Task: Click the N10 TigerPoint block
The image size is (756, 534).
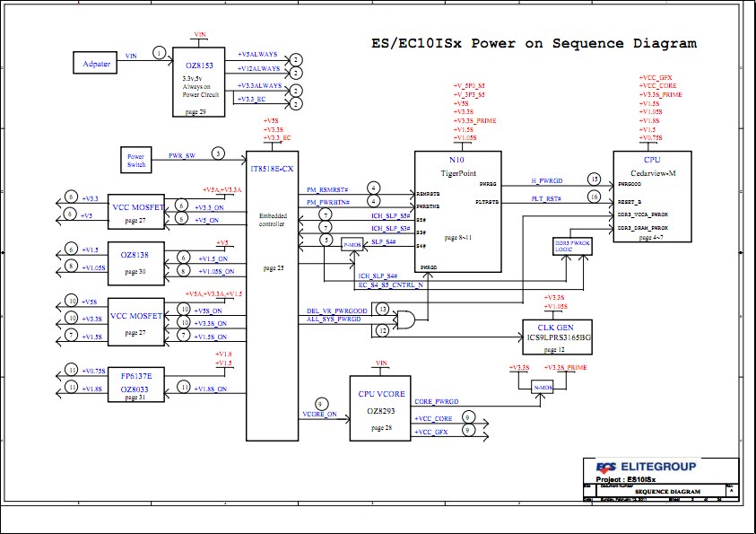Action: click(458, 212)
